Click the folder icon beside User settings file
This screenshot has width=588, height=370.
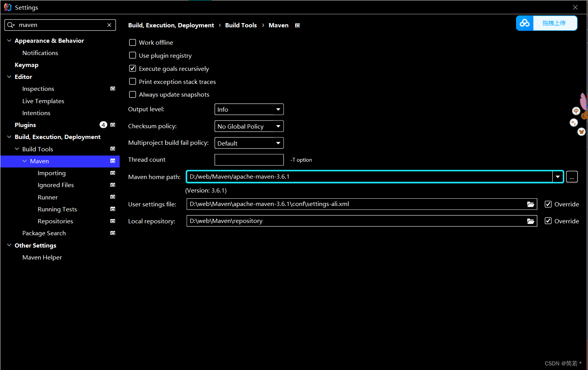(531, 204)
